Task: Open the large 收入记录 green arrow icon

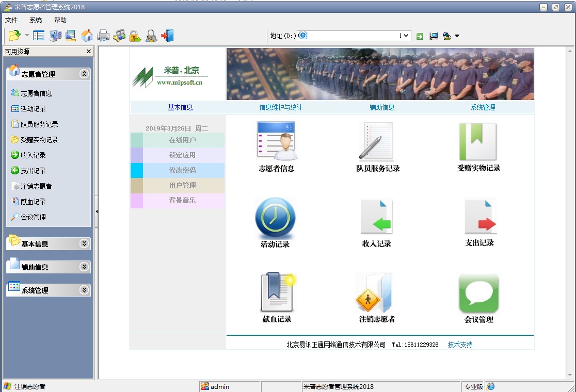Action: [x=377, y=217]
